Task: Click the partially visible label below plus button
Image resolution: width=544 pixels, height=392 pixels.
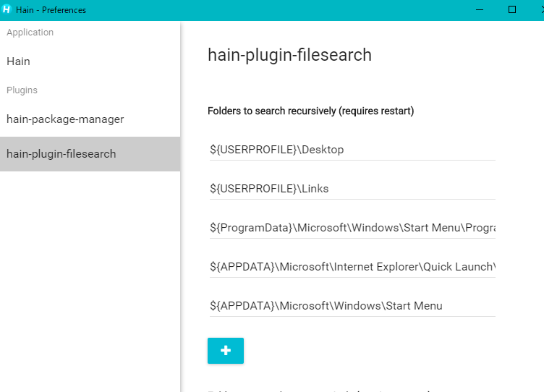Action: 319,391
